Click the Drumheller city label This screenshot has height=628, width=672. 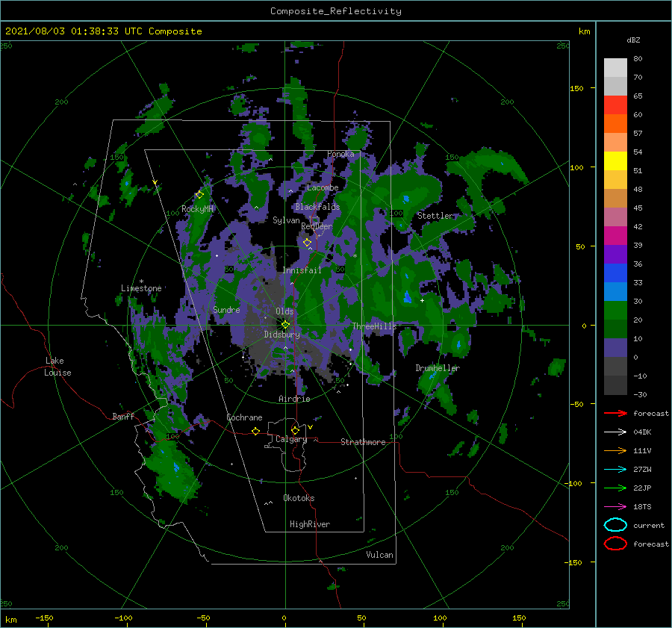438,368
